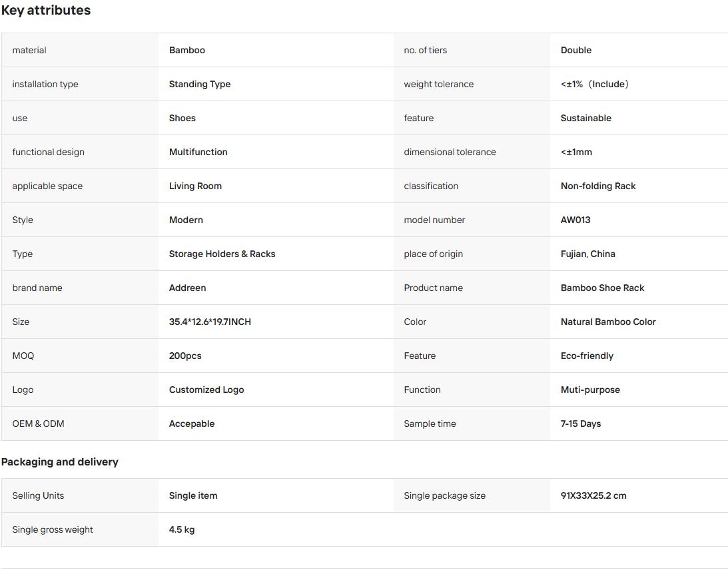Click the Natural Bamboo Color value
Screen dimensions: 728x570
[608, 322]
